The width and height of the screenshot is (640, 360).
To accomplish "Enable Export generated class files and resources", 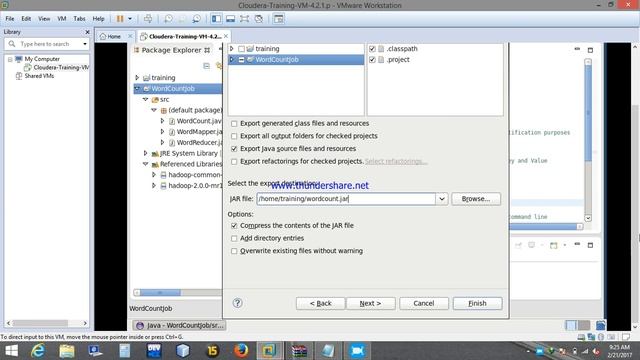I will click(x=234, y=123).
